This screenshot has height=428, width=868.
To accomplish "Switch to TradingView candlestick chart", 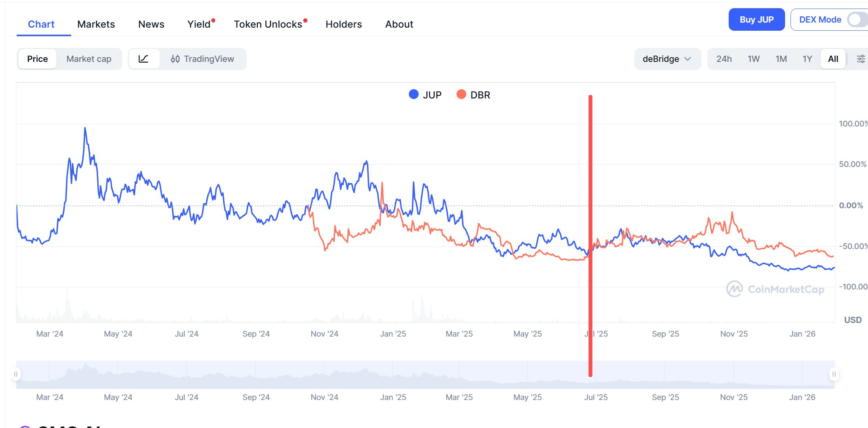I will 202,59.
